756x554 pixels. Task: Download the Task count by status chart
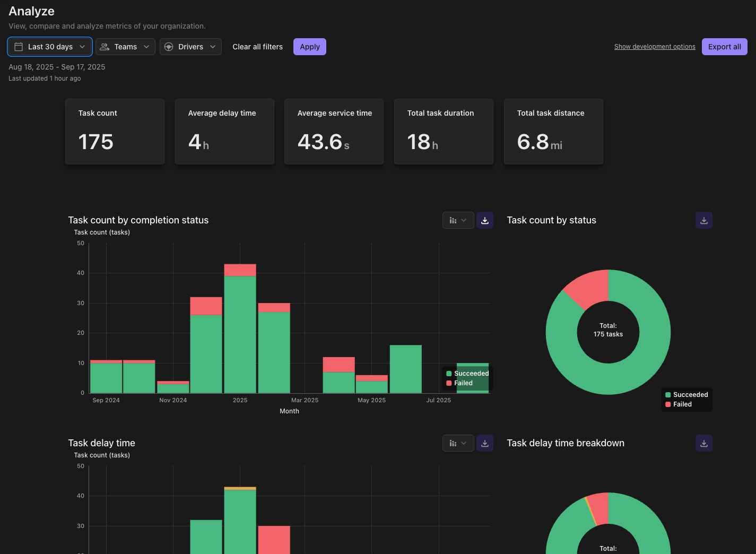pyautogui.click(x=704, y=220)
